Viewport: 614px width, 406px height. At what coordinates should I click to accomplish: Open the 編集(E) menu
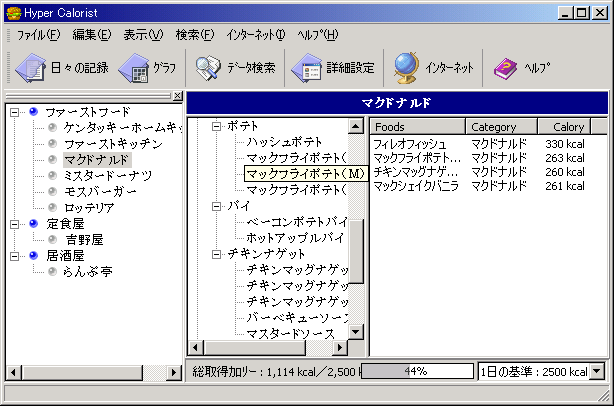click(x=92, y=35)
